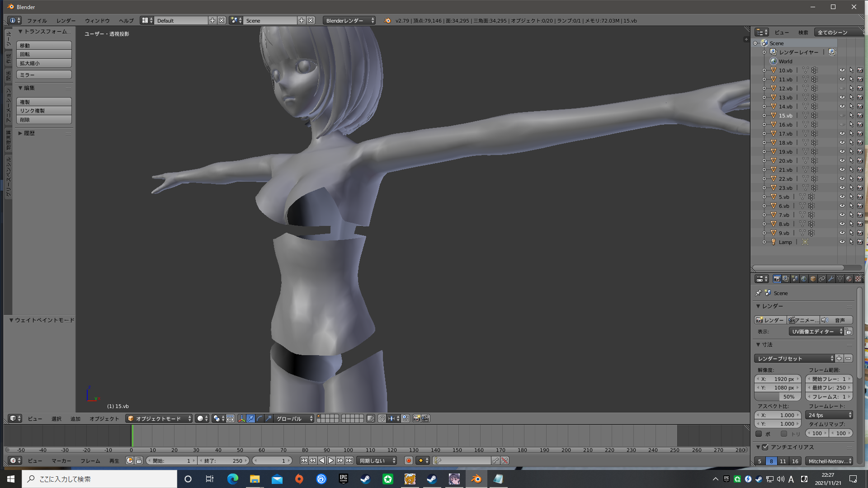Open the Render Layers properties tab icon
This screenshot has width=868, height=488.
tap(786, 279)
